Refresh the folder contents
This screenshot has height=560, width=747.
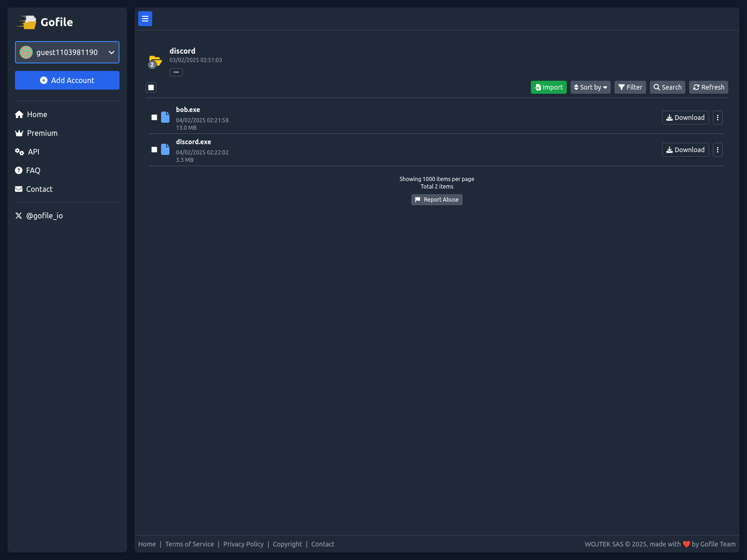pyautogui.click(x=709, y=87)
